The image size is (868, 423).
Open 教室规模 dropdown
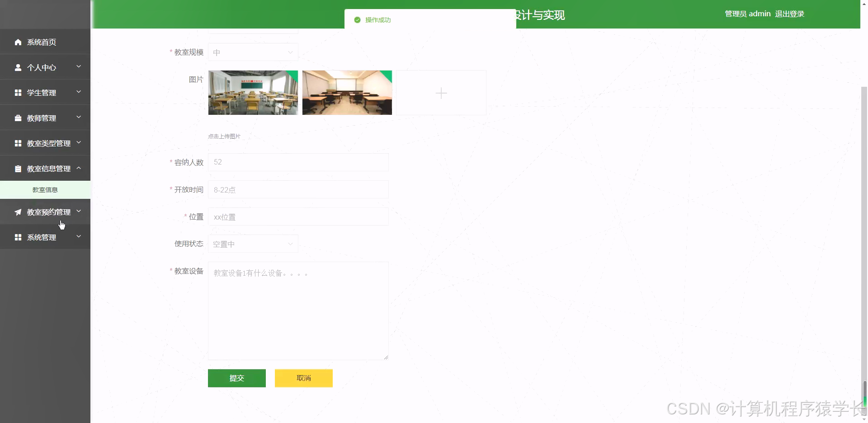pos(253,52)
